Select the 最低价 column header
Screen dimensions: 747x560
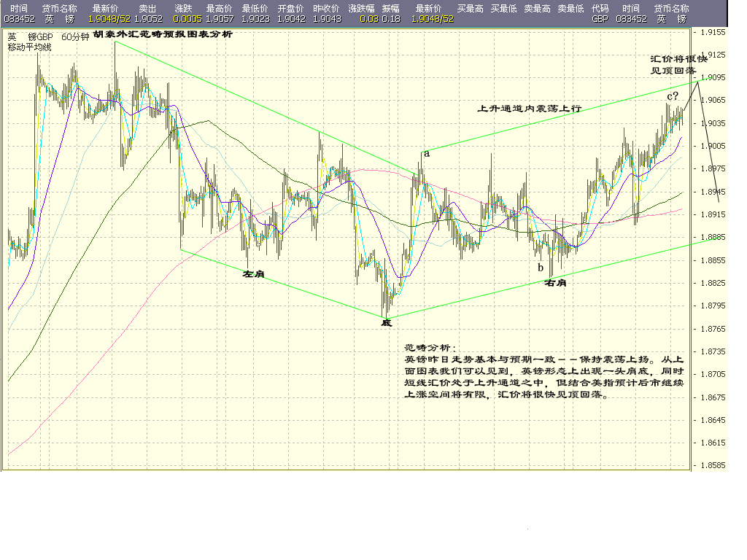click(x=255, y=9)
